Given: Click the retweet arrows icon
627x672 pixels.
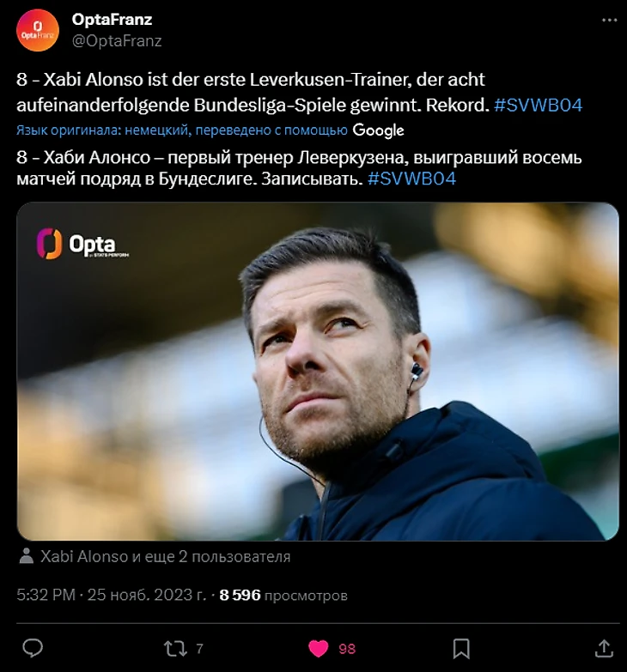Looking at the screenshot, I should [x=173, y=648].
